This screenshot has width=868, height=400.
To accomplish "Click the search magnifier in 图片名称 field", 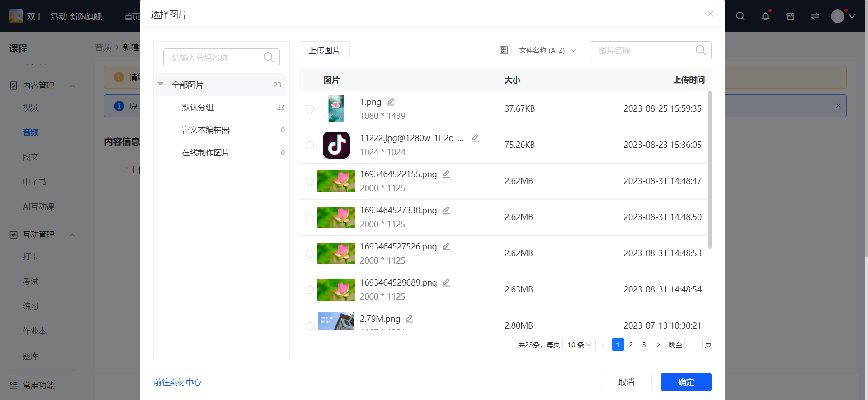I will click(x=700, y=50).
